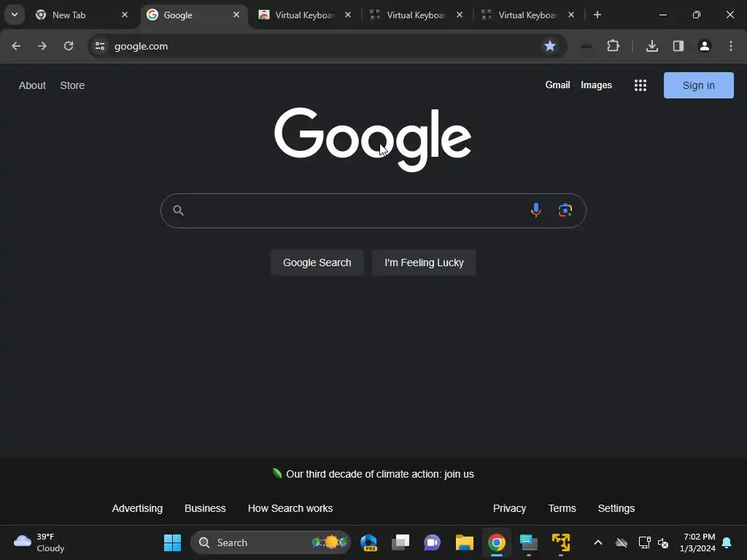Open Task View on taskbar
747x560 pixels.
[400, 542]
